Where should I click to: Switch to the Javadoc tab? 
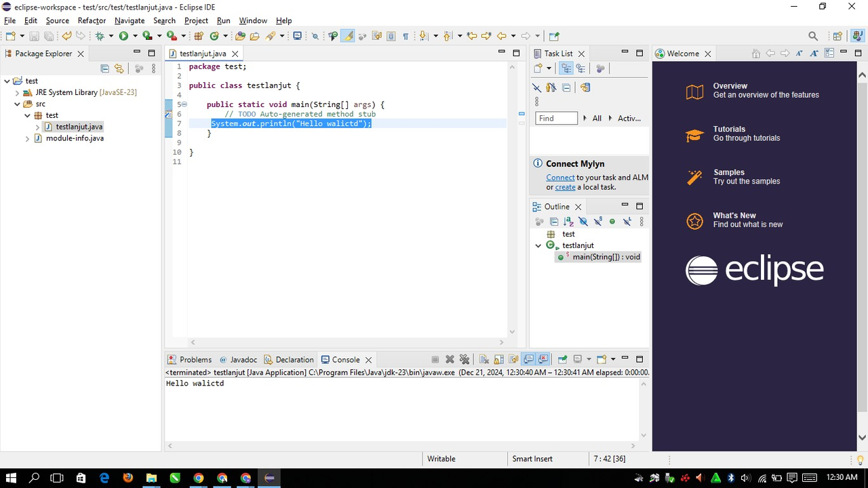pos(237,360)
